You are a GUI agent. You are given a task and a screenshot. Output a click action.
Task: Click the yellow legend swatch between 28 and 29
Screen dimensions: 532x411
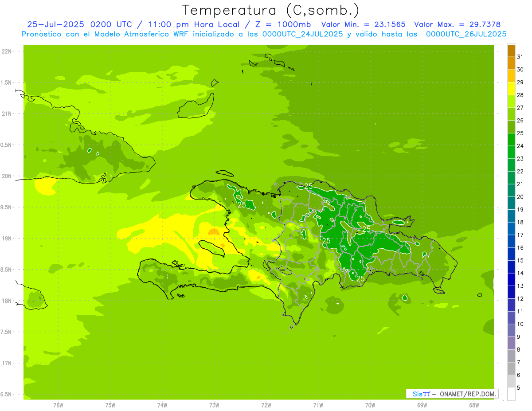511,89
